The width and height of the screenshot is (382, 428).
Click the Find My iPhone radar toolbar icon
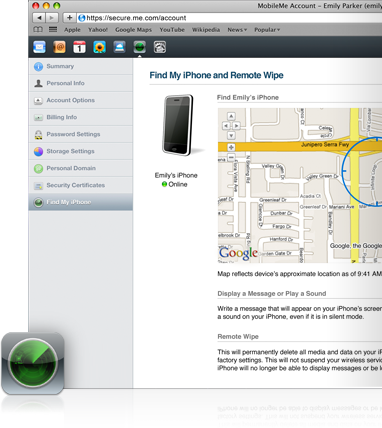click(139, 47)
